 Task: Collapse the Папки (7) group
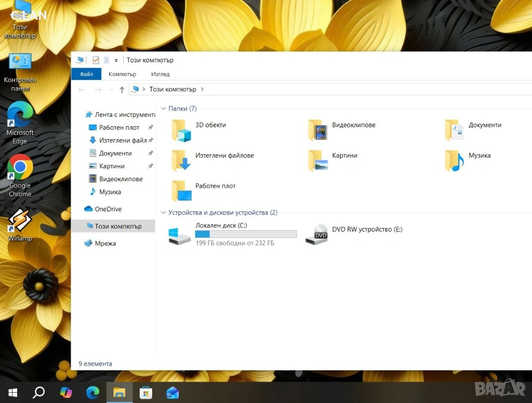pos(164,109)
